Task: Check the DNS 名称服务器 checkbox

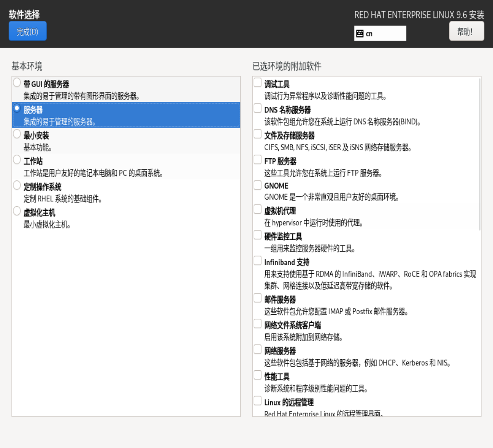Action: tap(258, 108)
